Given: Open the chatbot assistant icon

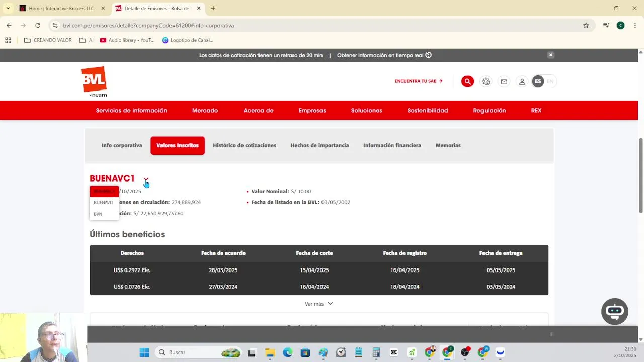Looking at the screenshot, I should point(615,311).
